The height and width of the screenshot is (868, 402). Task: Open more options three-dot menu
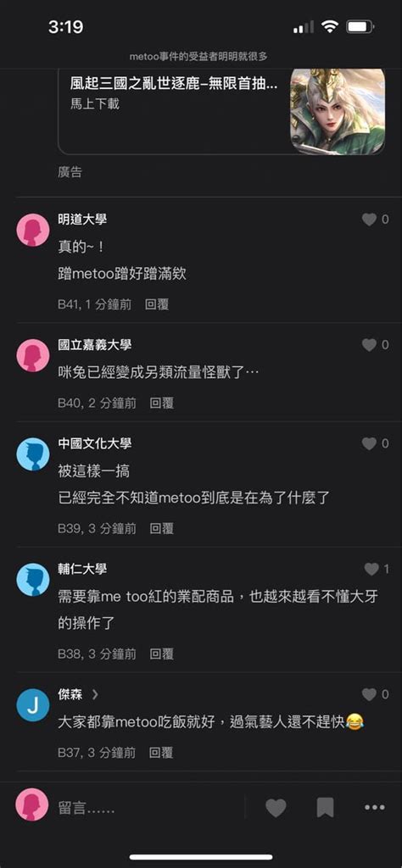(375, 808)
